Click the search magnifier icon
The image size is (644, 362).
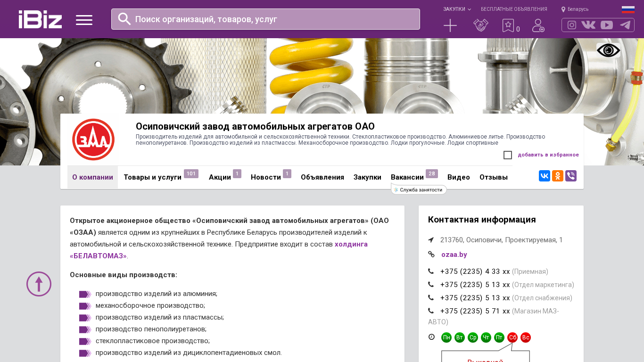point(124,19)
